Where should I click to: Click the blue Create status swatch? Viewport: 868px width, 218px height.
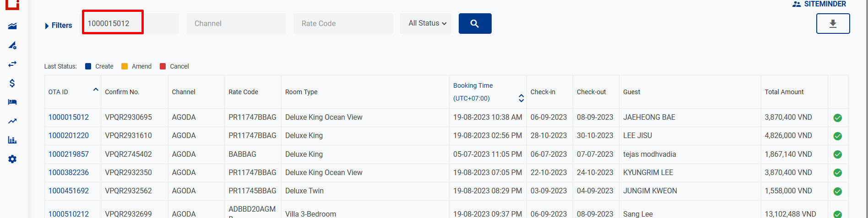pyautogui.click(x=88, y=66)
